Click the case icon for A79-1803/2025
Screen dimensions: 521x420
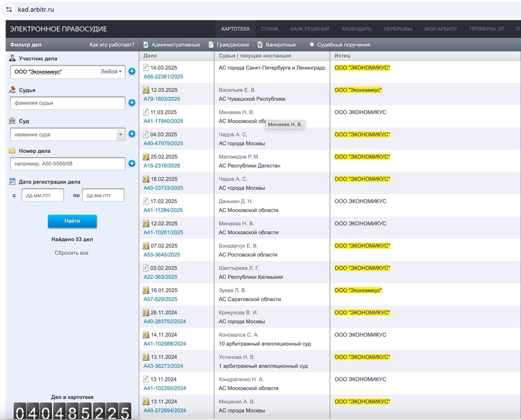coord(146,90)
